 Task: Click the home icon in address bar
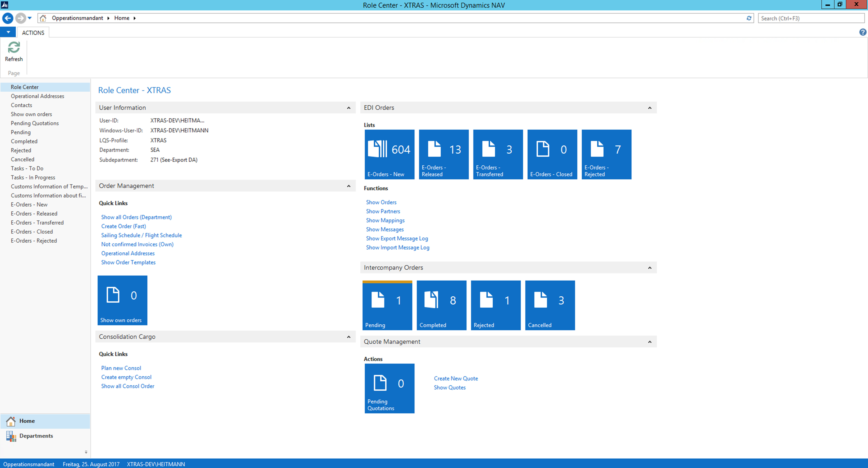(43, 18)
